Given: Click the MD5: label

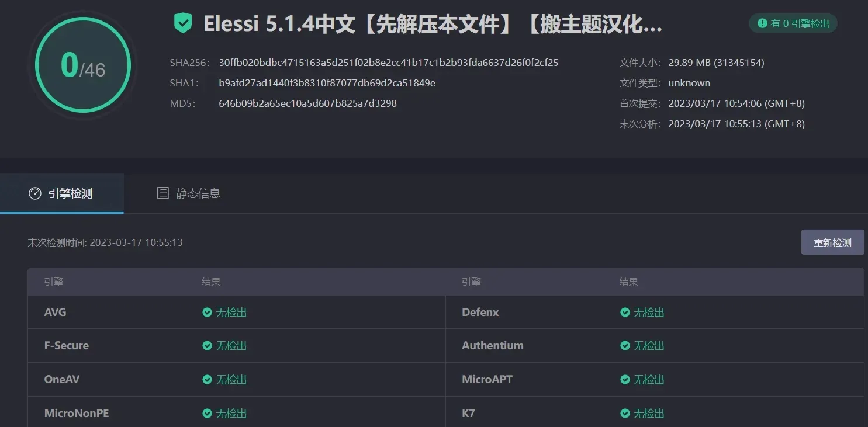Looking at the screenshot, I should [x=182, y=103].
